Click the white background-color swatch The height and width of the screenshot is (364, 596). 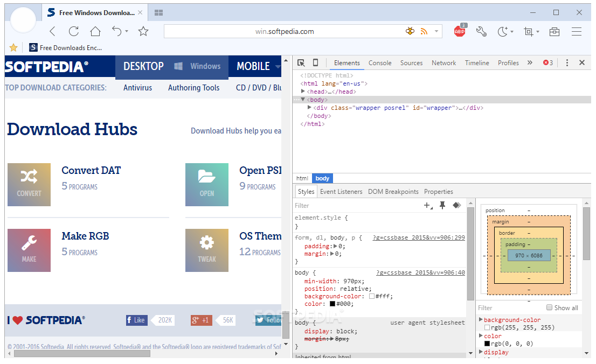372,296
